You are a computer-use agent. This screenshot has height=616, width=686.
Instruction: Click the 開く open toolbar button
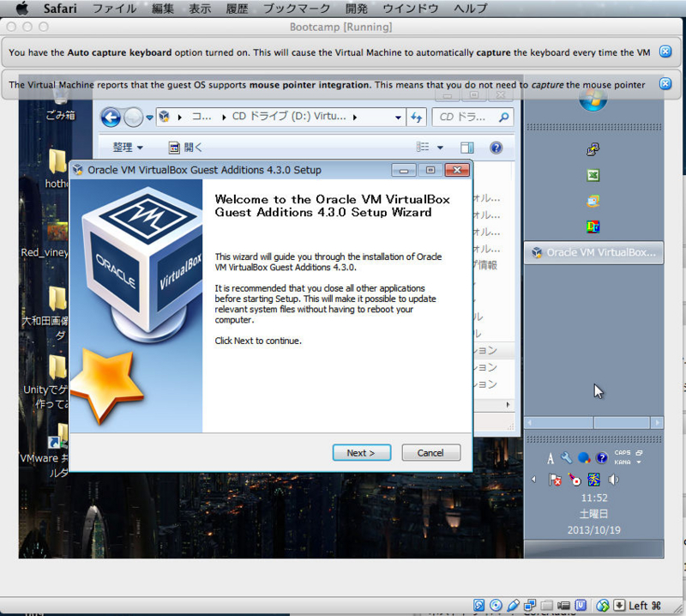pyautogui.click(x=185, y=148)
